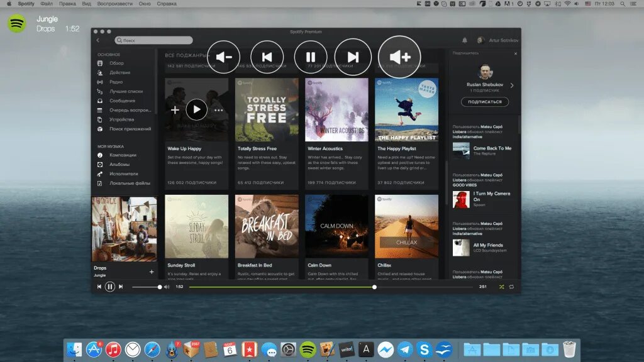
Task: Open Telegram from the Dock
Action: 404,349
